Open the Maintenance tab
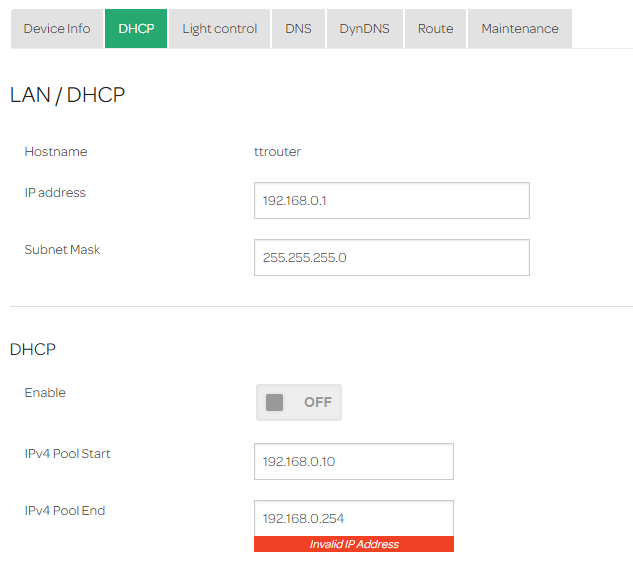This screenshot has height=577, width=633. 519,29
